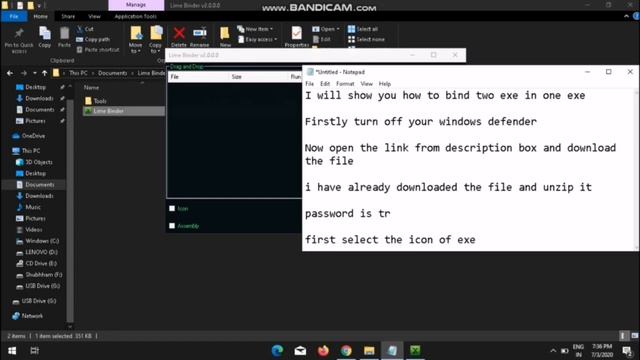Open the green Lime Binder taskbar icon
This screenshot has height=360, width=640.
pos(415,351)
